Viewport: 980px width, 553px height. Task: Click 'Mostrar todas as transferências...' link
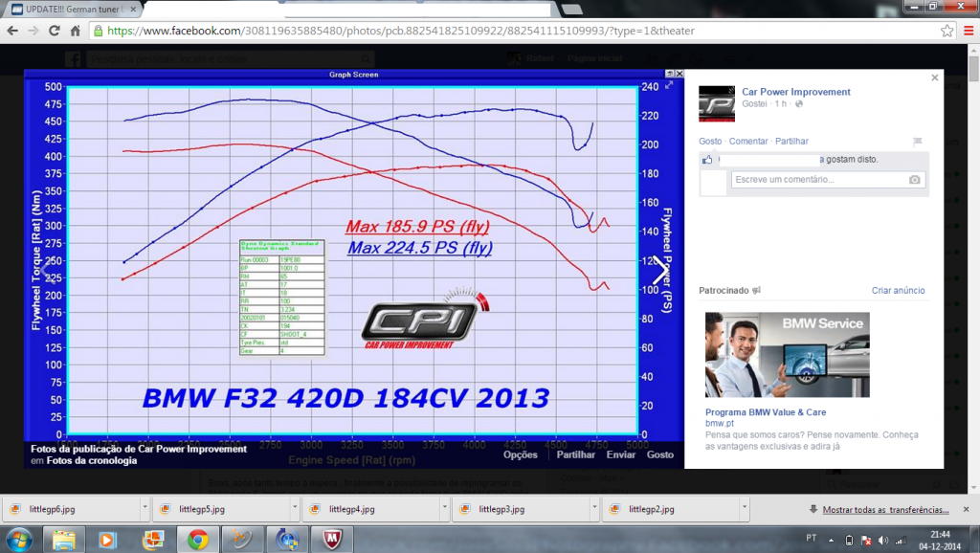point(885,510)
